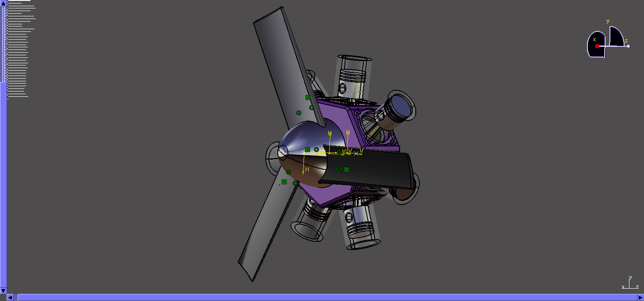Click the tree scrollbar up arrow
The image size is (644, 301).
tap(3, 3)
